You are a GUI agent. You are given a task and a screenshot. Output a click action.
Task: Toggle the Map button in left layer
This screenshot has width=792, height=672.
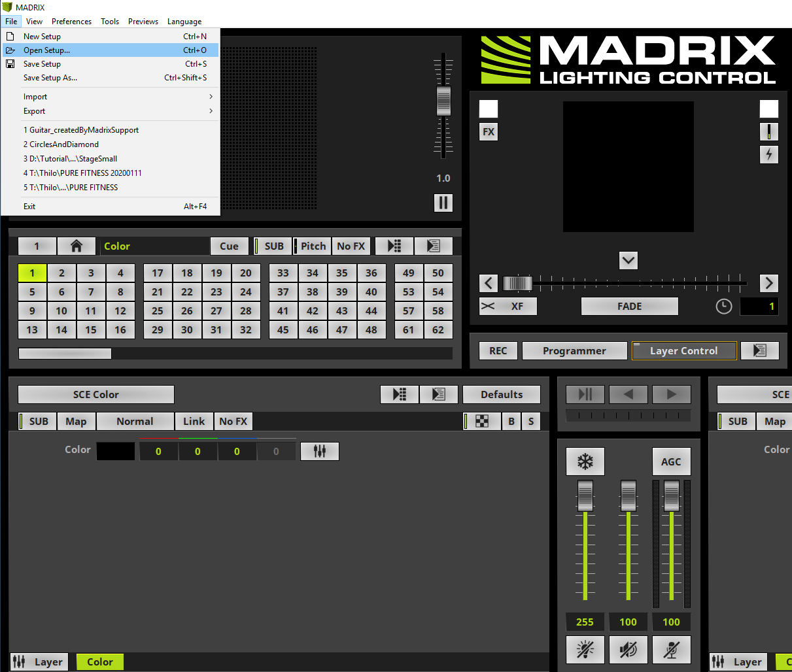[x=77, y=421]
